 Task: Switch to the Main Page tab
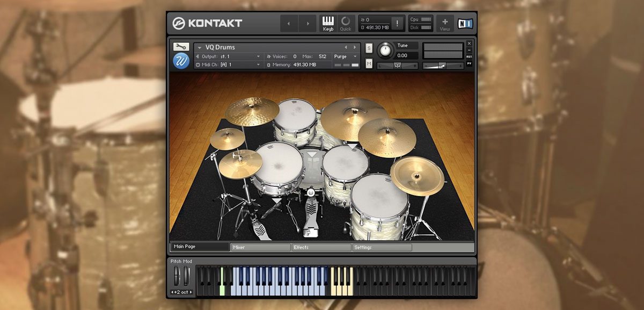(200, 247)
